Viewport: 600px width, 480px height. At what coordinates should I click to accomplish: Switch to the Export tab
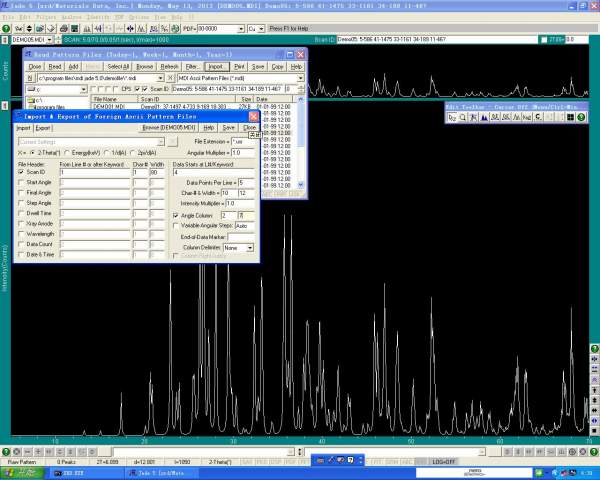tap(44, 128)
